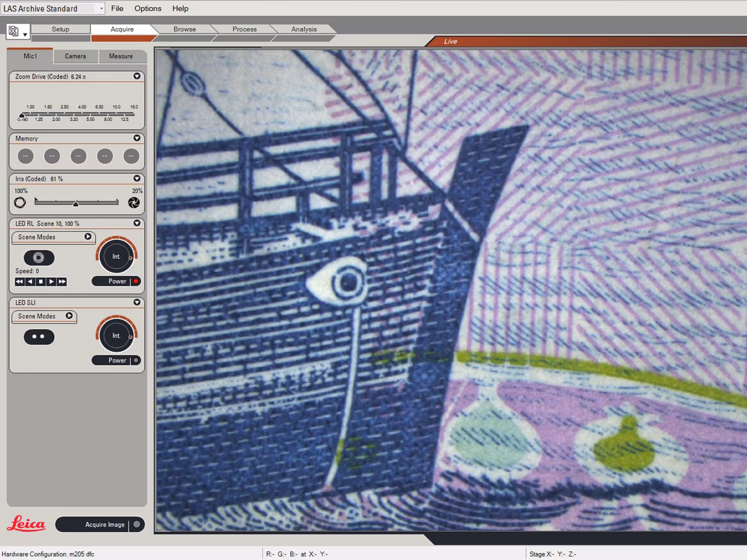Go to the Setup workflow tab
747x560 pixels.
pyautogui.click(x=61, y=29)
